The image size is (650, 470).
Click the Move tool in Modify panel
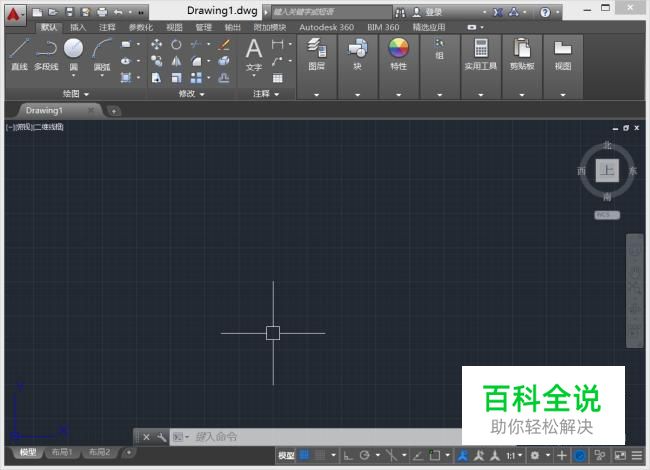(157, 44)
